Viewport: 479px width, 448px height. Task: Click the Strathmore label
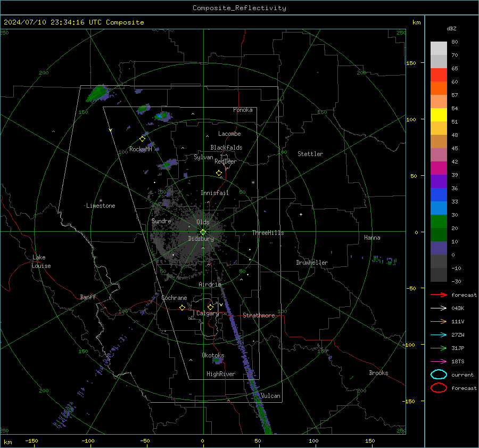point(259,315)
